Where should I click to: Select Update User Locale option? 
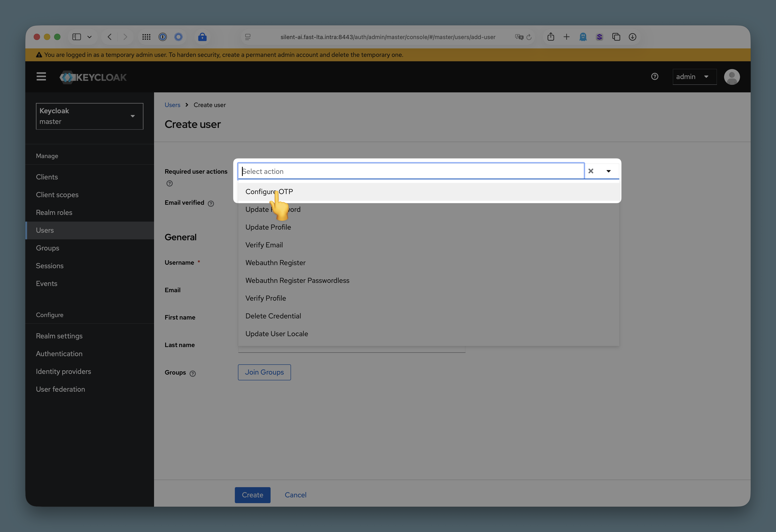pyautogui.click(x=277, y=334)
